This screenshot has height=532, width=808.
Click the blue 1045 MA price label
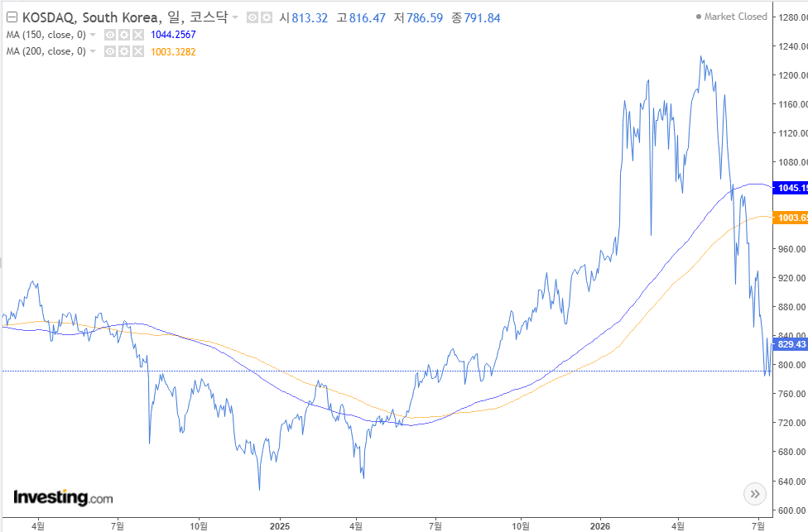(791, 188)
